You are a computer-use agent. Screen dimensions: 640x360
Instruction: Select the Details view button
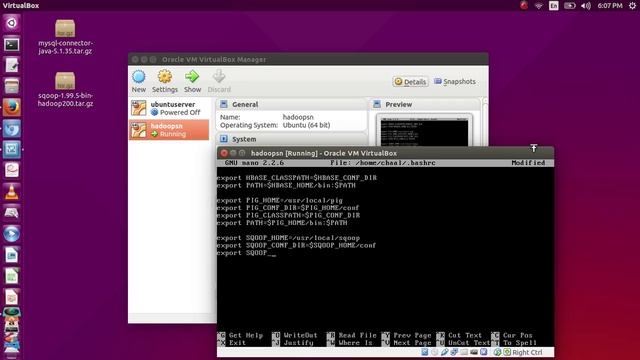(410, 82)
